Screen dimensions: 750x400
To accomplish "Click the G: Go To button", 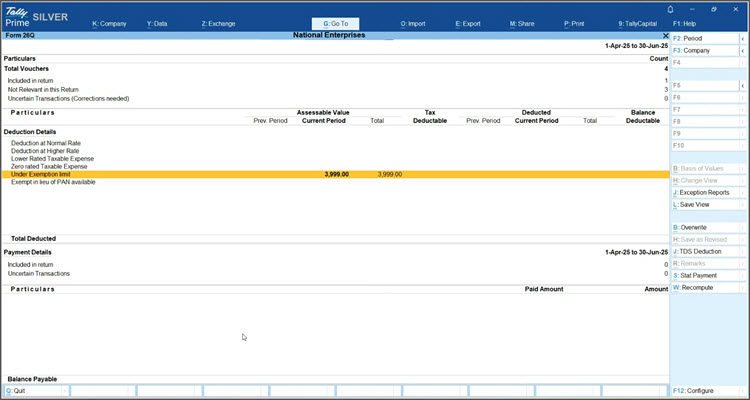I will click(x=335, y=24).
